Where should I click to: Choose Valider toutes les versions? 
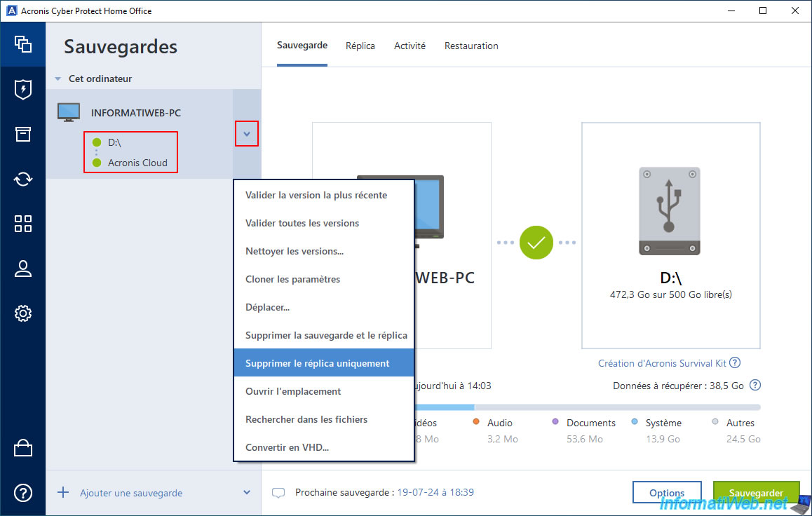tap(324, 223)
